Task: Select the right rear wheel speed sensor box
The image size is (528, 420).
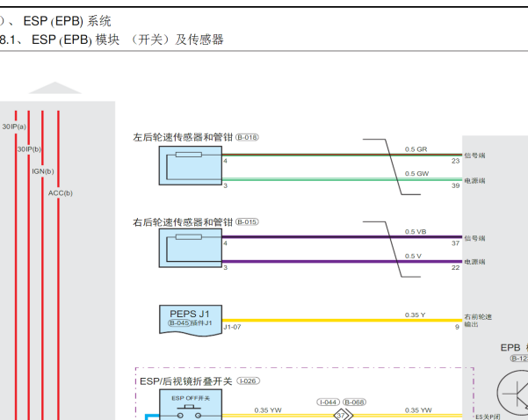Action: point(191,249)
